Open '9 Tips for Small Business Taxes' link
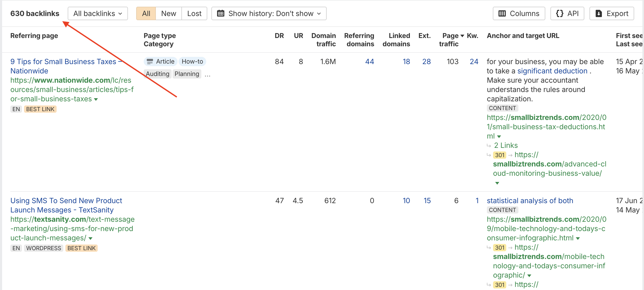Image resolution: width=644 pixels, height=290 pixels. point(66,66)
